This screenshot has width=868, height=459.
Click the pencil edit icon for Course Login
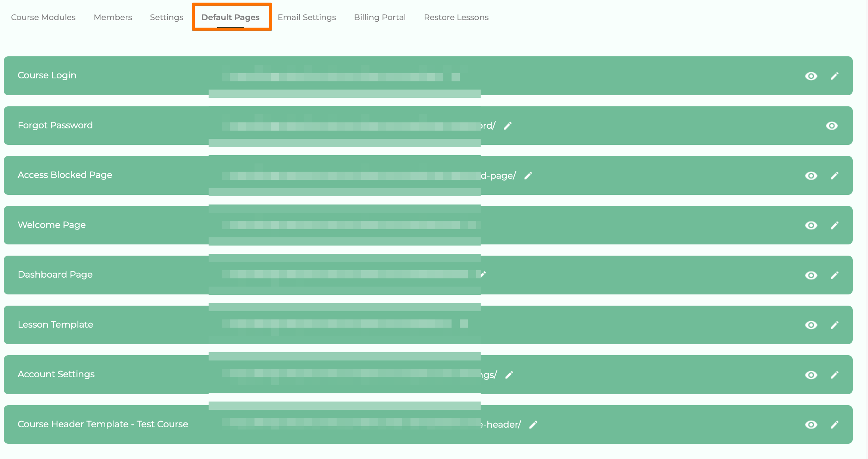point(834,76)
